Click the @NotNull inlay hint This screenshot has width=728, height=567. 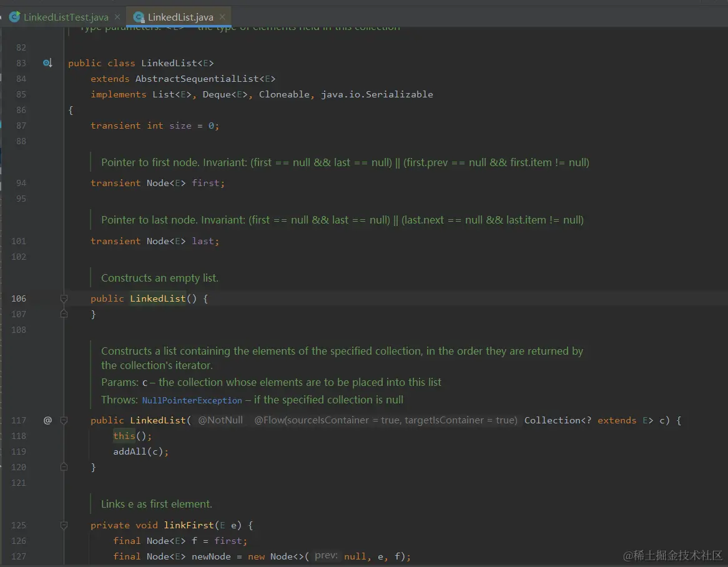[220, 420]
